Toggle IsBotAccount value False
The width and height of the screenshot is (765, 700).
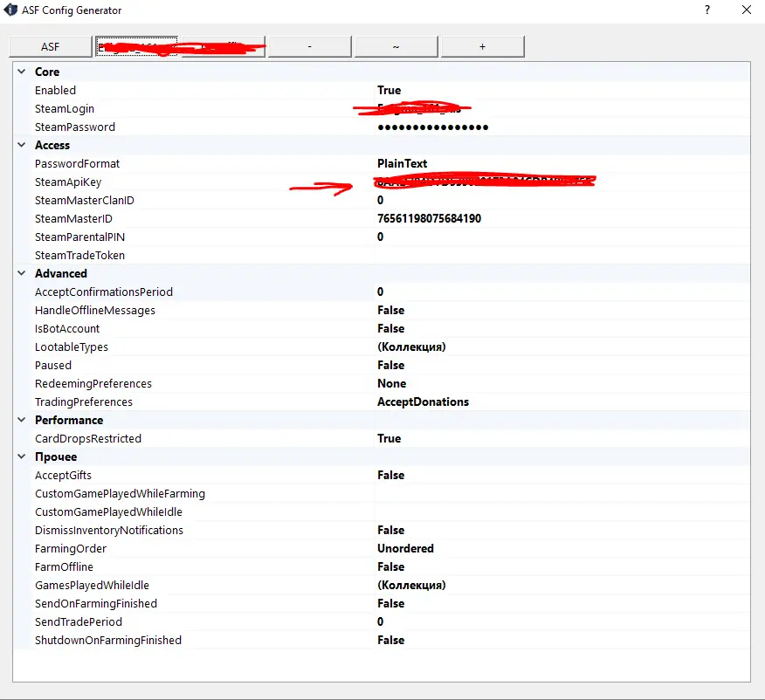pos(390,328)
